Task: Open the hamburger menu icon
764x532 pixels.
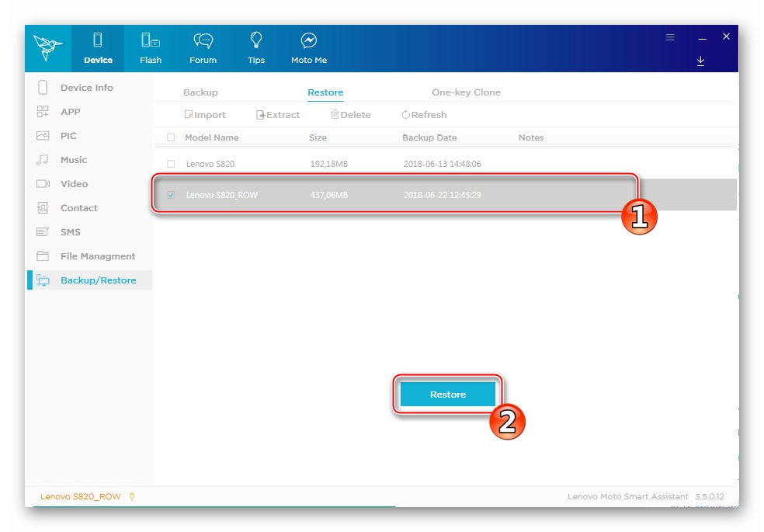Action: pyautogui.click(x=670, y=37)
